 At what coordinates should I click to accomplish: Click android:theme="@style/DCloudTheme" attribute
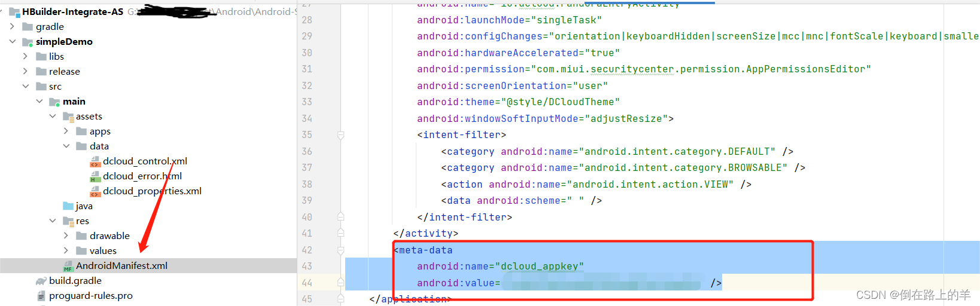click(518, 102)
